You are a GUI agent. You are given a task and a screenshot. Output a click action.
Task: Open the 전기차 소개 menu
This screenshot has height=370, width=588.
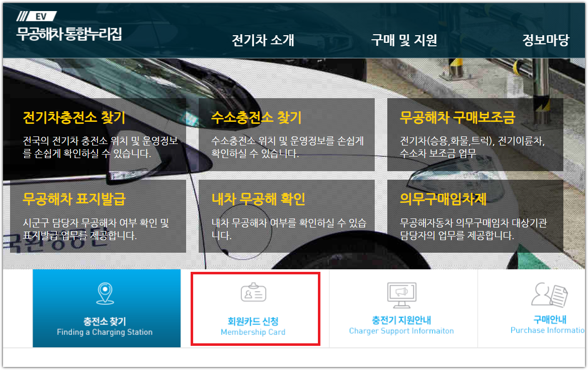[x=263, y=41]
